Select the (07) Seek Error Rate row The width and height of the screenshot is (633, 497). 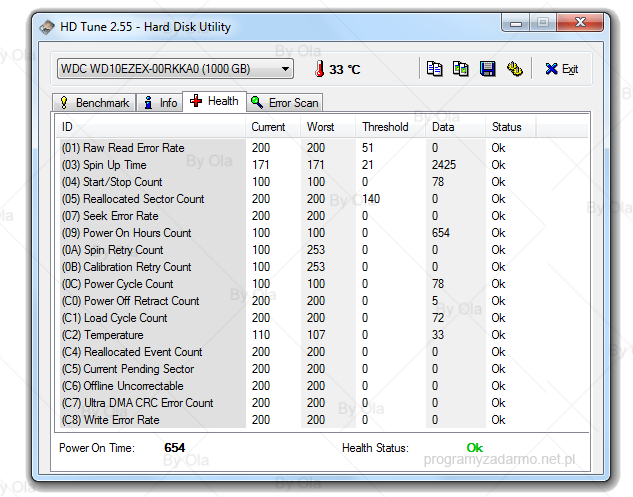click(x=323, y=216)
